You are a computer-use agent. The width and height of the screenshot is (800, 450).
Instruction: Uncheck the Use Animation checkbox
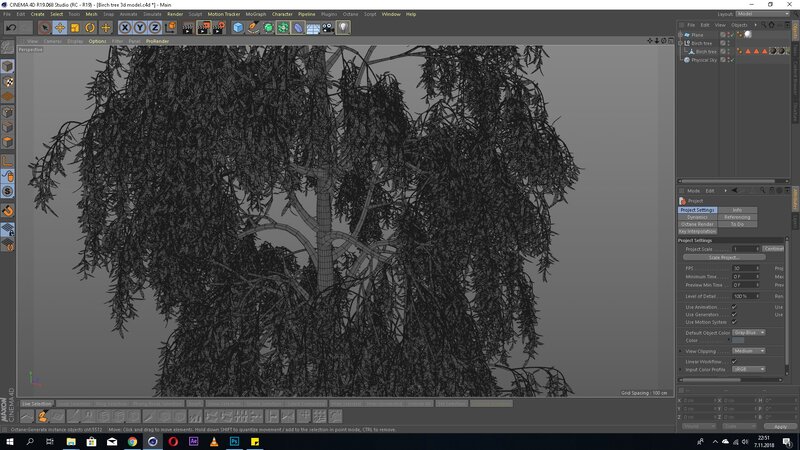click(x=734, y=307)
